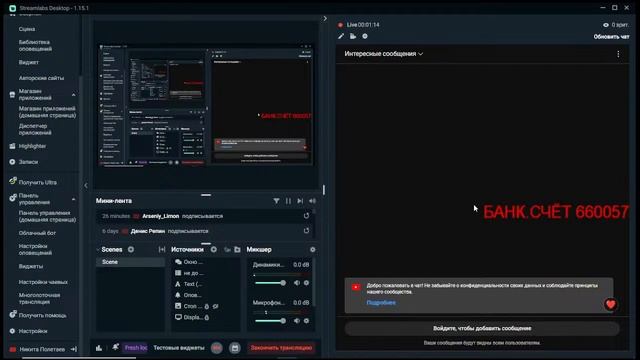Pause the mini feed event queue
Screen dimensions: 640x360
(x=288, y=201)
